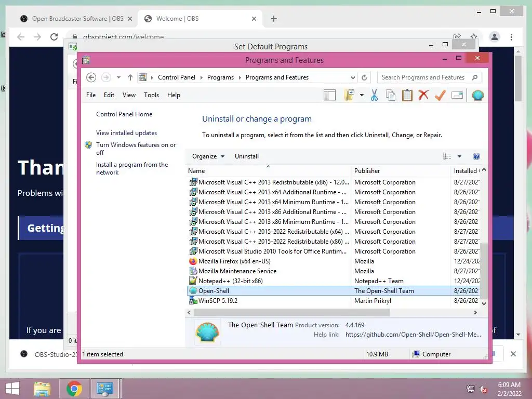Viewport: 532px width, 399px height.
Task: Open View installed updates link
Action: point(127,133)
